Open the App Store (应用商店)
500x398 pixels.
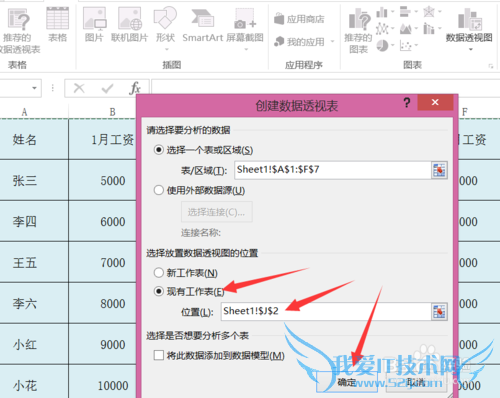(x=299, y=19)
